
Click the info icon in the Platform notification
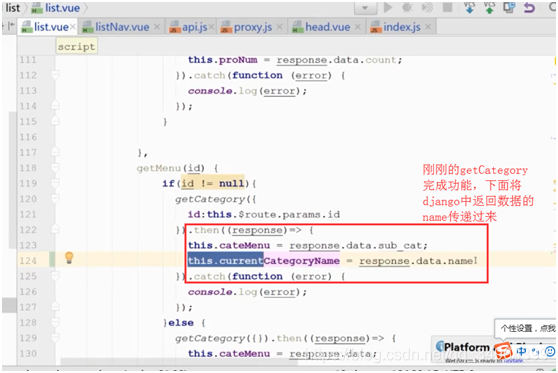440,346
